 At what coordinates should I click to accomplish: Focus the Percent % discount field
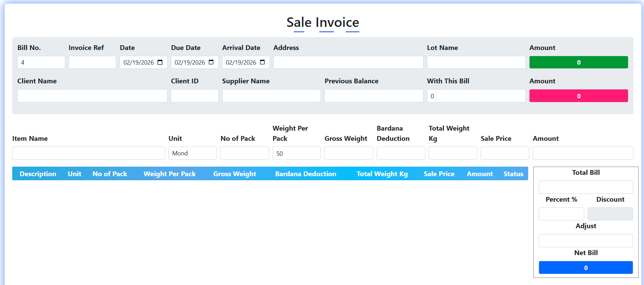click(561, 214)
